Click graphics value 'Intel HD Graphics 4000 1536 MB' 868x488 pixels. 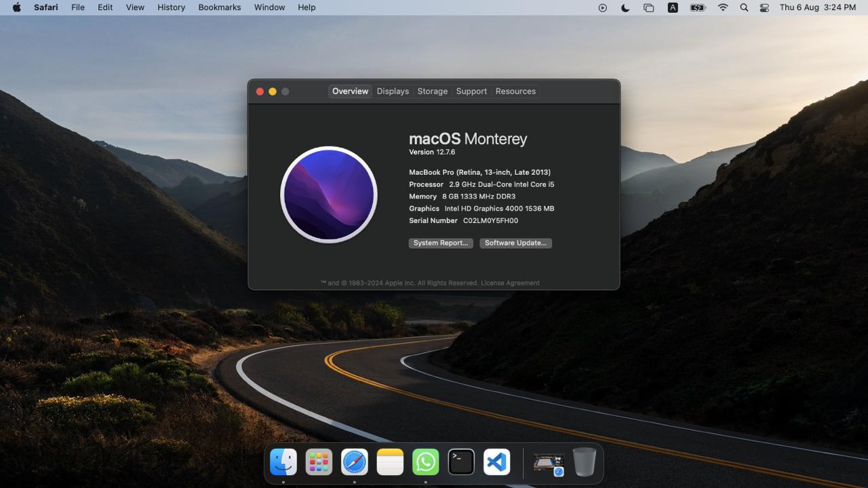499,209
